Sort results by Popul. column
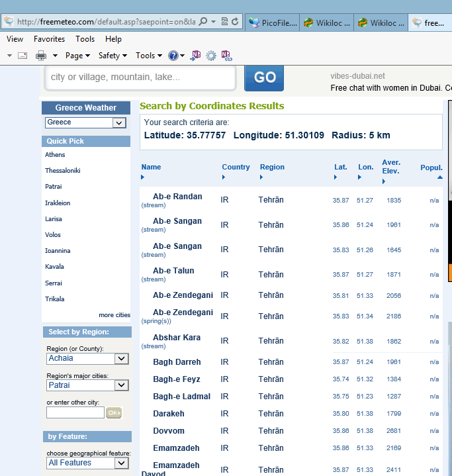 pos(431,167)
